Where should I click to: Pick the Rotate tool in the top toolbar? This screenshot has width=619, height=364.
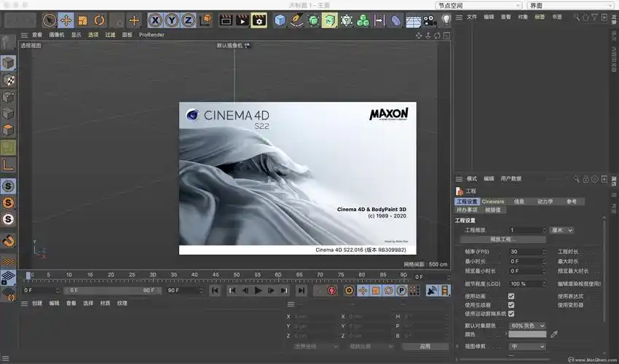(99, 20)
